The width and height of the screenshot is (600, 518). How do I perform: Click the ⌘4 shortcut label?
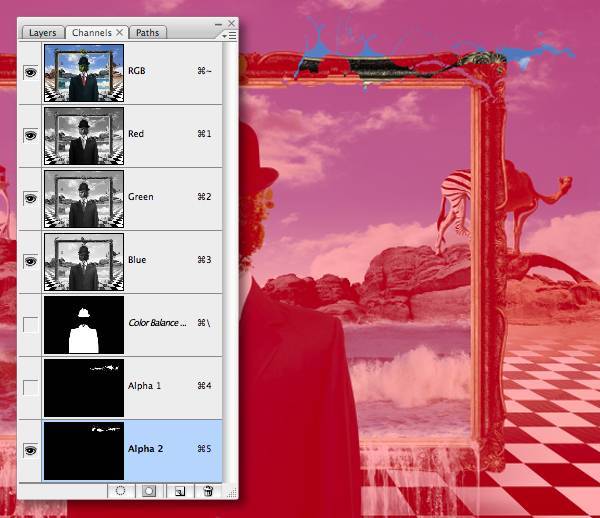coord(204,386)
